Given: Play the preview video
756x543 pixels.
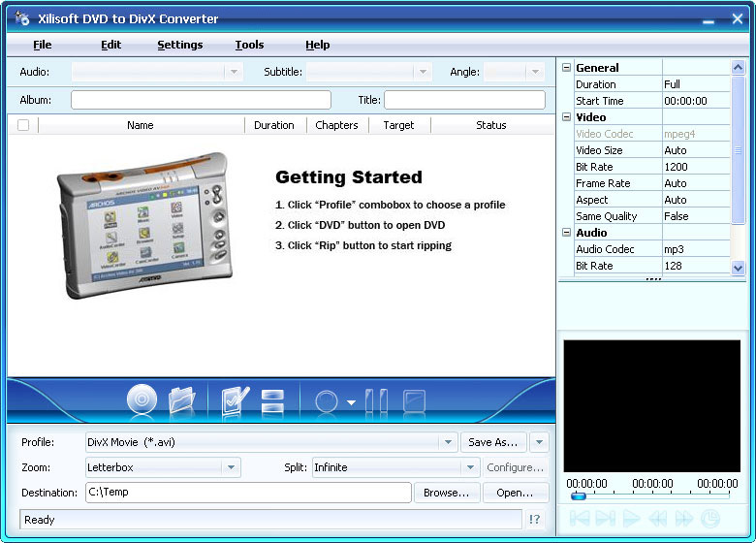Looking at the screenshot, I should [x=631, y=519].
